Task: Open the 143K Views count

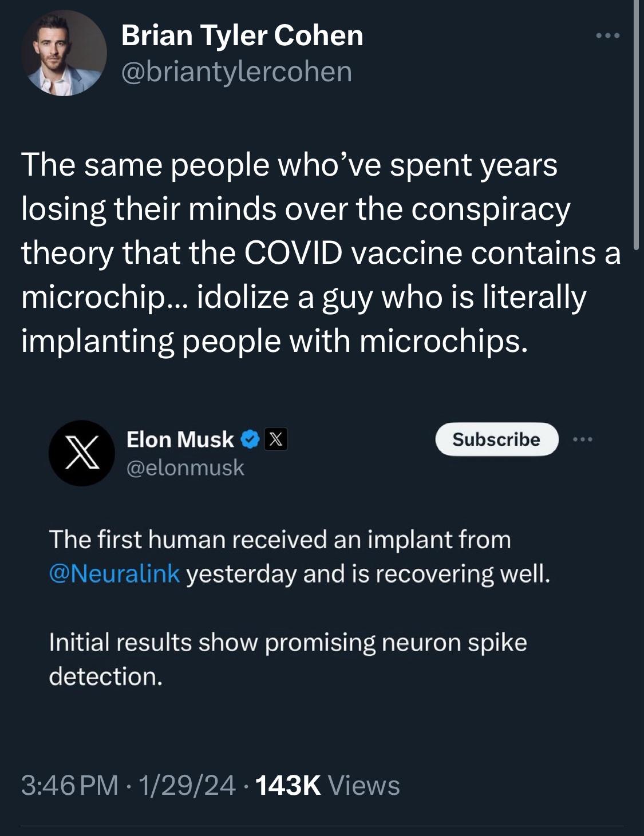Action: coord(328,785)
